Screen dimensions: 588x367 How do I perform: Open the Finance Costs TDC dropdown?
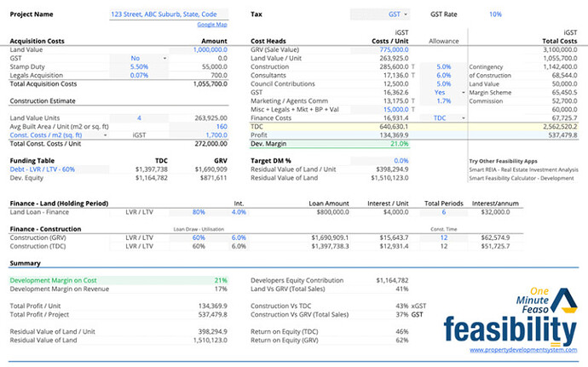click(x=463, y=118)
